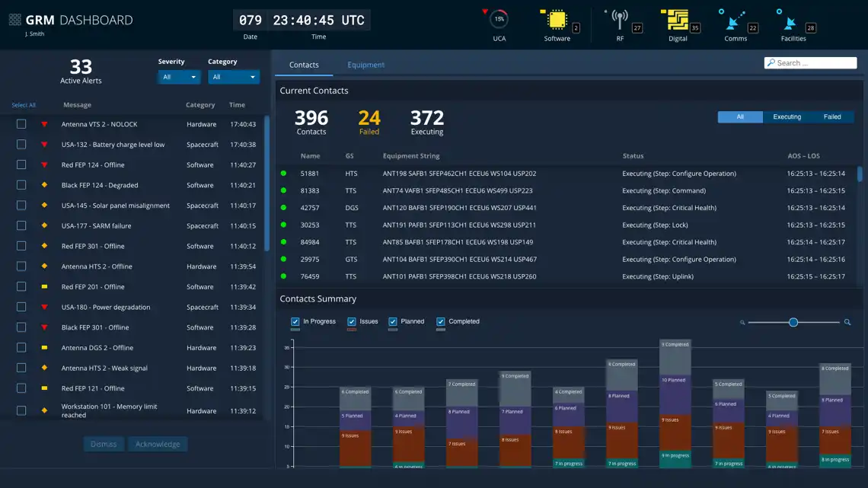Click the zoom-out magnifier beside the slider
Image resolution: width=868 pixels, height=488 pixels.
point(742,322)
